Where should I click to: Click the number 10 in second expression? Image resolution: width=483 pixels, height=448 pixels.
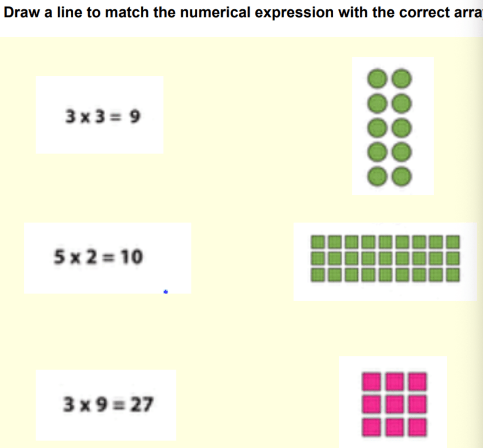pyautogui.click(x=132, y=256)
